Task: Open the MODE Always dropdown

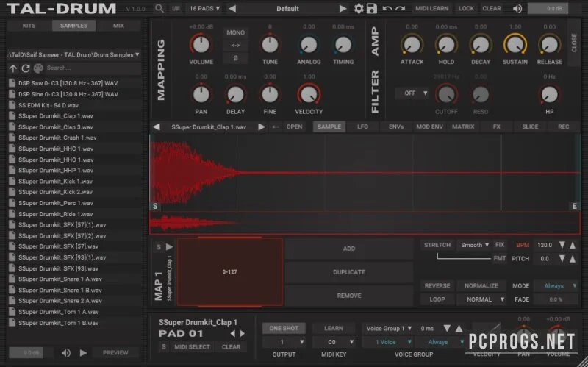Action: 556,285
